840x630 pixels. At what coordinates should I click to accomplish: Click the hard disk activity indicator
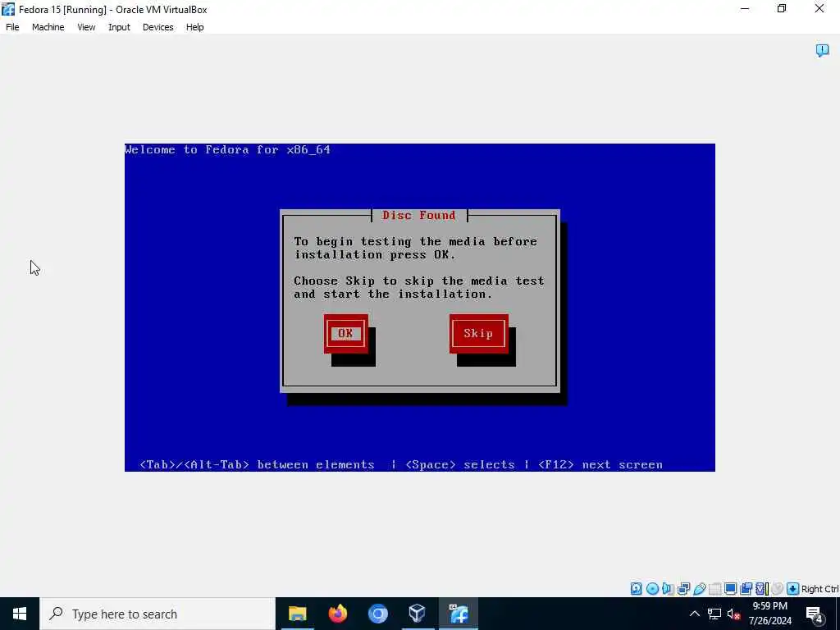coord(636,589)
